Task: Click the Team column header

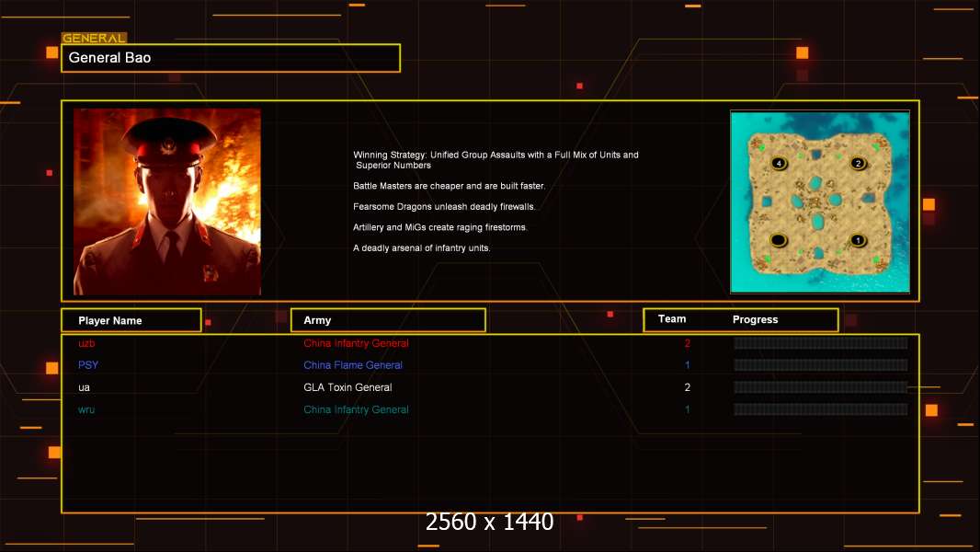Action: click(672, 319)
